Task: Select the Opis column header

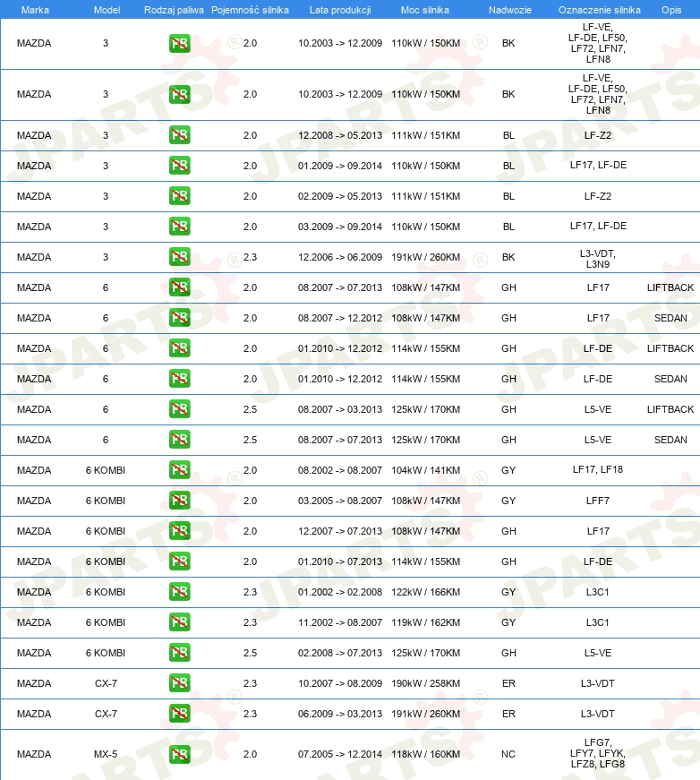Action: coord(671,10)
